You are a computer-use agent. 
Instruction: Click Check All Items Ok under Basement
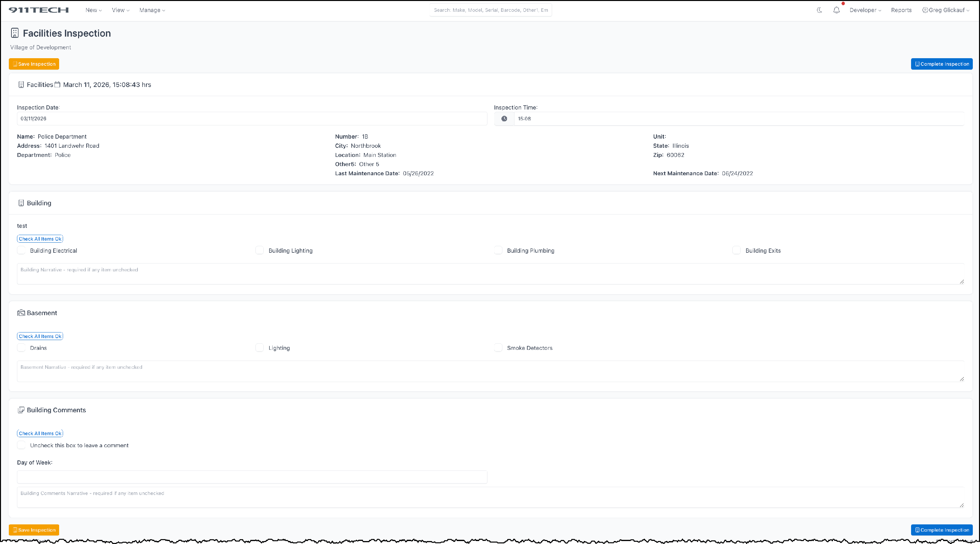[40, 336]
